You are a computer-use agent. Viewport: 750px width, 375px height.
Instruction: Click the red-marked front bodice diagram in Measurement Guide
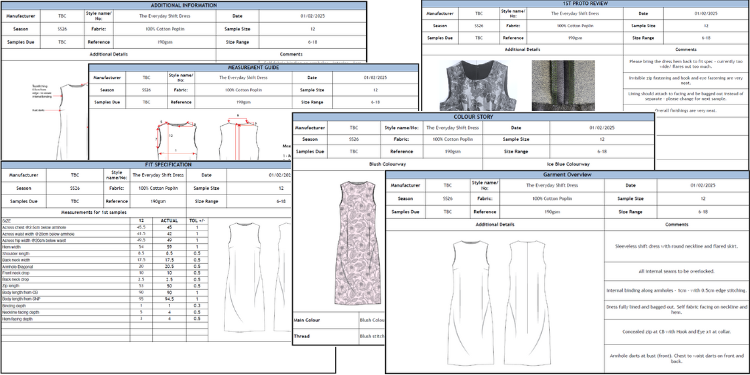coord(177,139)
